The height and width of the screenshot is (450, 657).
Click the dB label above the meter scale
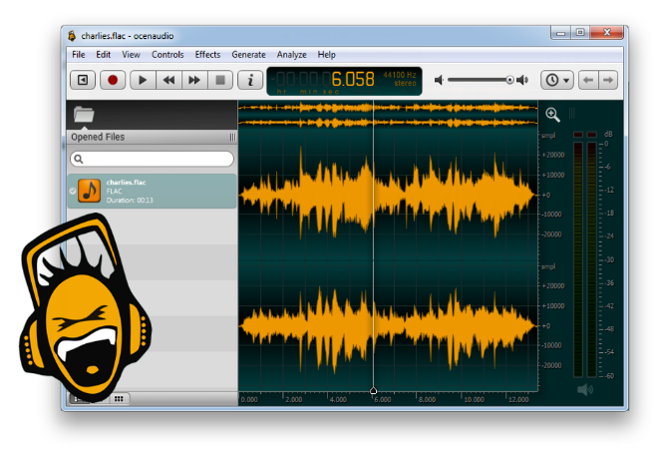coord(608,134)
